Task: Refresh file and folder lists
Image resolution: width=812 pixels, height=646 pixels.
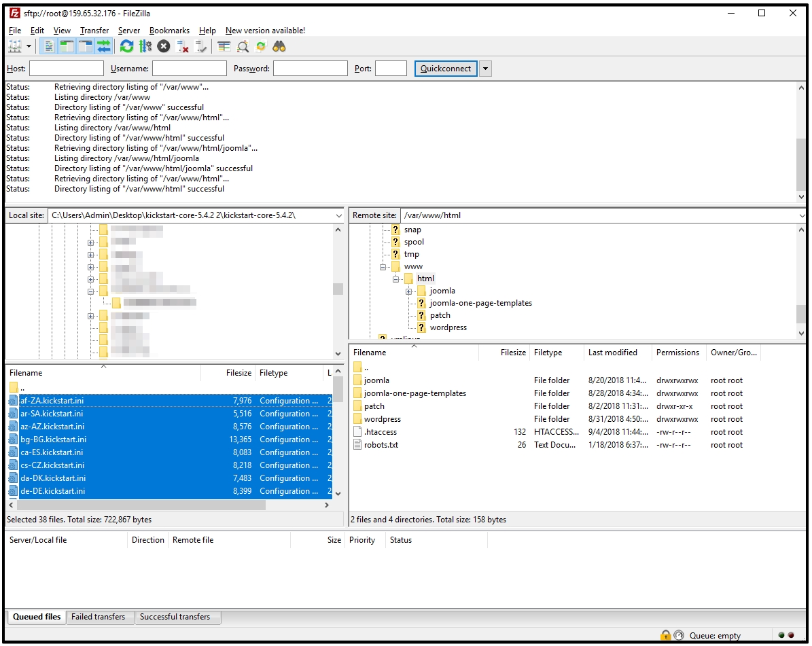Action: [x=126, y=47]
